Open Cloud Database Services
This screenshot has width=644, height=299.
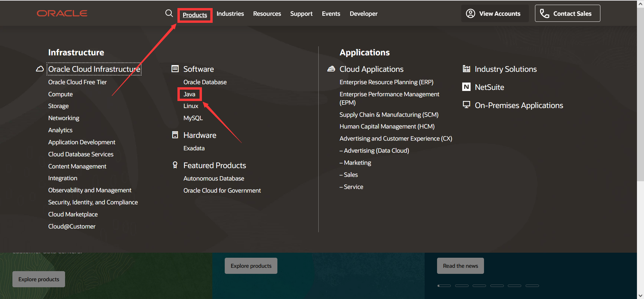pos(81,154)
